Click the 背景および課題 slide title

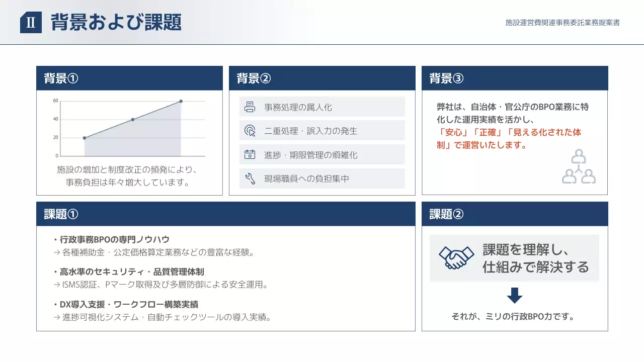click(115, 22)
